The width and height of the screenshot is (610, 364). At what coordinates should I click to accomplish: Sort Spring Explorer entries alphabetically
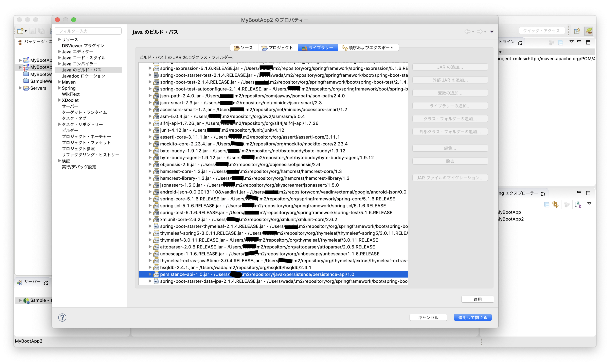tap(578, 204)
